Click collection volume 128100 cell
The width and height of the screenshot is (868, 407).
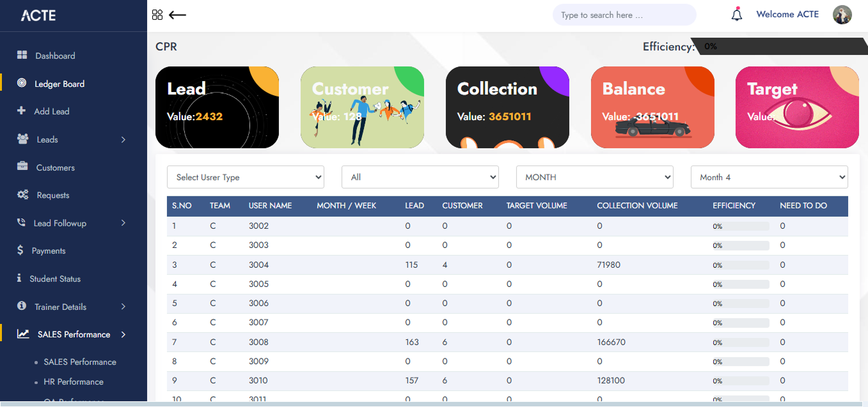click(611, 380)
